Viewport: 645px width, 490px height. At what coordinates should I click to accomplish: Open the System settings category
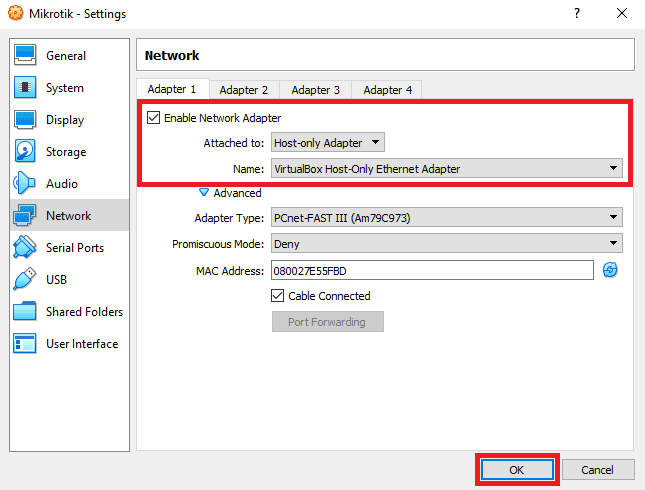[70, 87]
